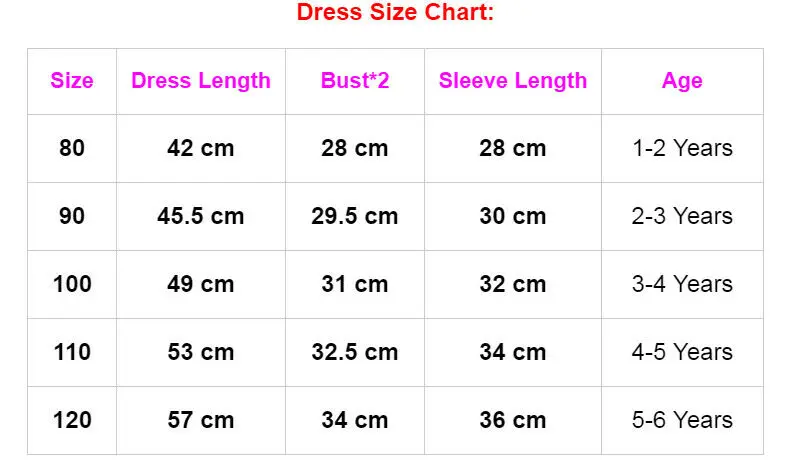Click the 3-4 Years age cell
786x462 pixels.
(682, 284)
